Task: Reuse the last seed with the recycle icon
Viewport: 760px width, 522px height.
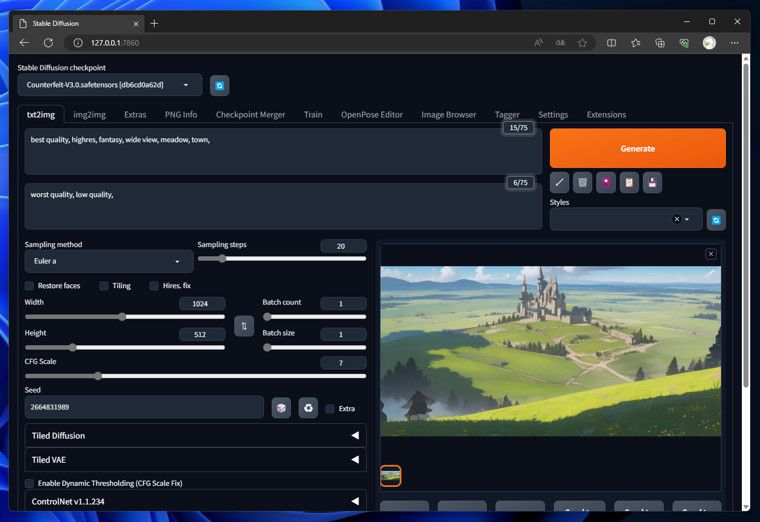Action: 308,408
